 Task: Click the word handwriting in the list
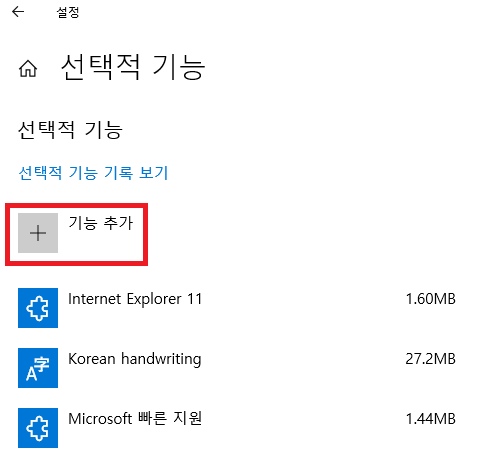pyautogui.click(x=161, y=359)
